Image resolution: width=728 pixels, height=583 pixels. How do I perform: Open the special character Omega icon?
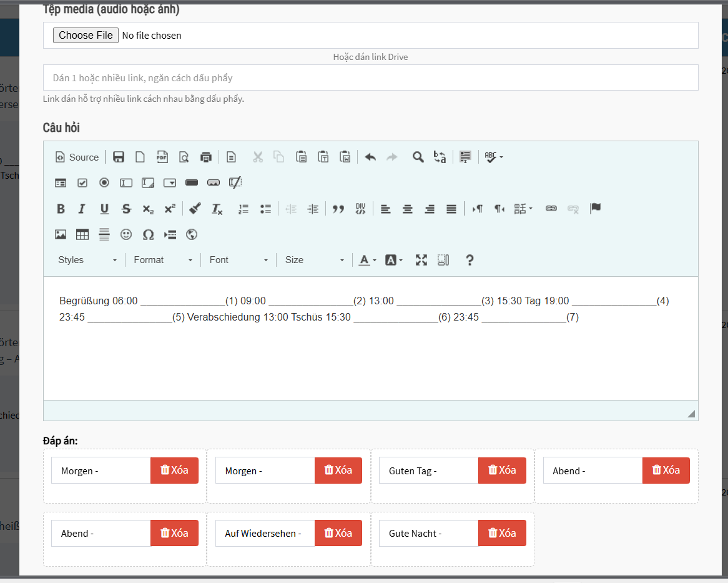point(148,234)
